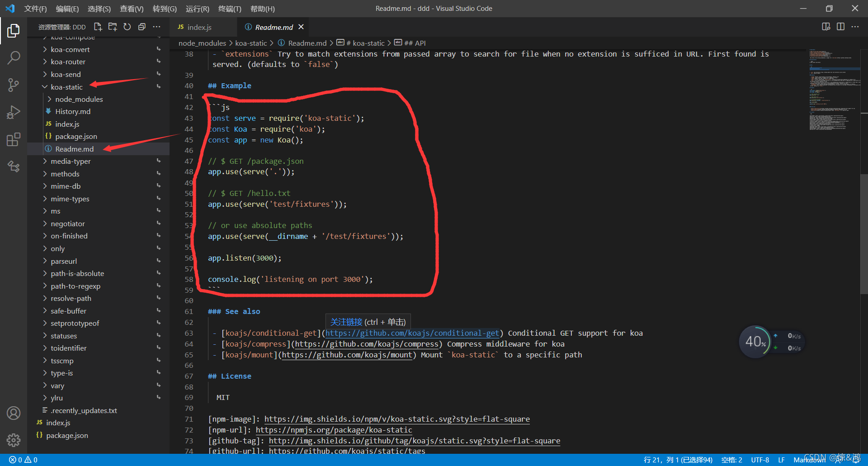Refresh the explorer tree
868x466 pixels.
pyautogui.click(x=127, y=27)
